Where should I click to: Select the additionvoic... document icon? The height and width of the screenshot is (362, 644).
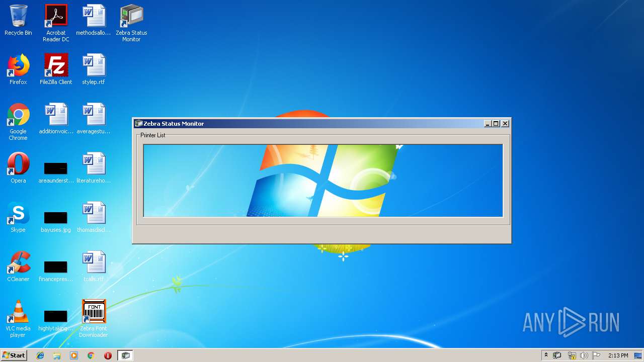click(56, 119)
